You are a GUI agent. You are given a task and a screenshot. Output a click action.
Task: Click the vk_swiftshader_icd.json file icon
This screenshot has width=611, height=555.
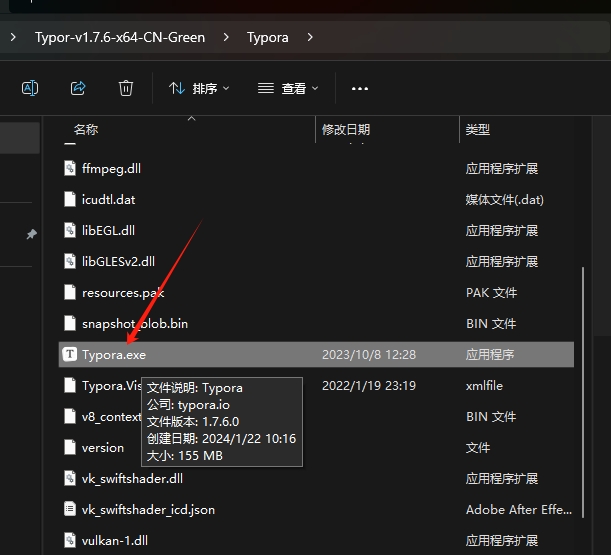click(x=70, y=509)
